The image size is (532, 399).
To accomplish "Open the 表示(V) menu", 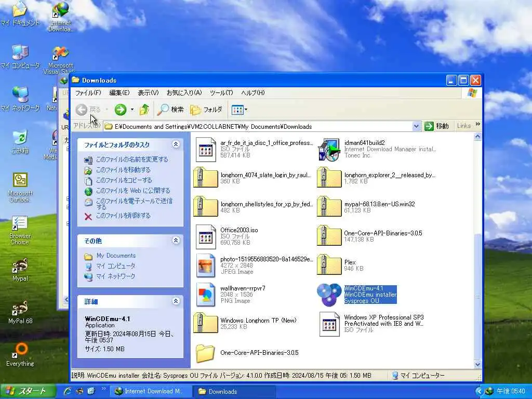I will 148,92.
